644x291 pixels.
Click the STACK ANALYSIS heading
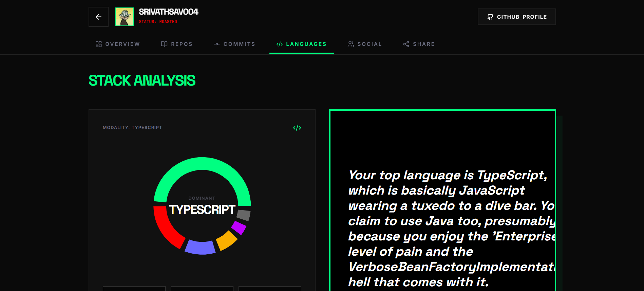[142, 80]
